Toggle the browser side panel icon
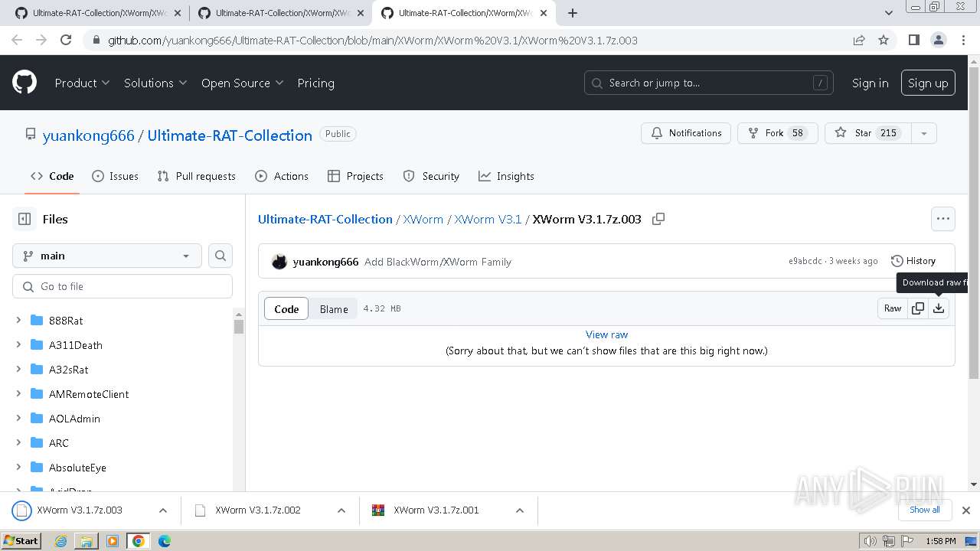The image size is (980, 551). point(913,41)
